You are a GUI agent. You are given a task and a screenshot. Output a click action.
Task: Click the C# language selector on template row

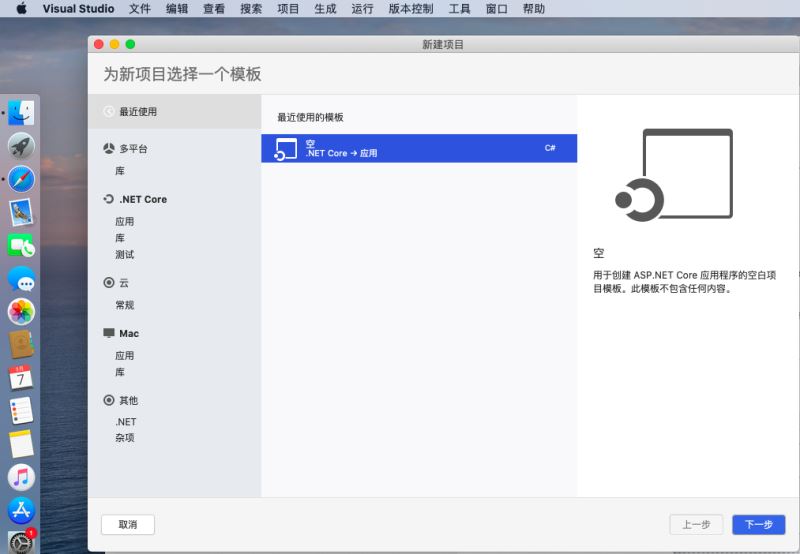[x=550, y=148]
